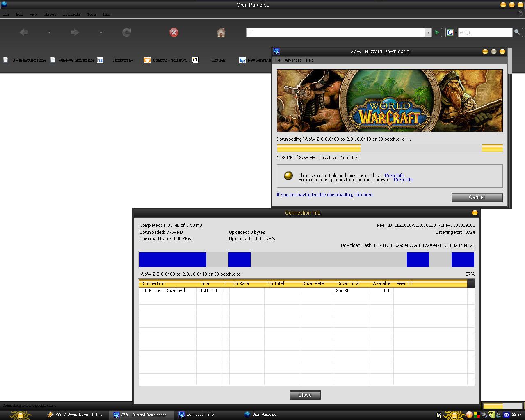Screen dimensions: 525x420
Task: Stop loading with the red X icon
Action: click(174, 32)
